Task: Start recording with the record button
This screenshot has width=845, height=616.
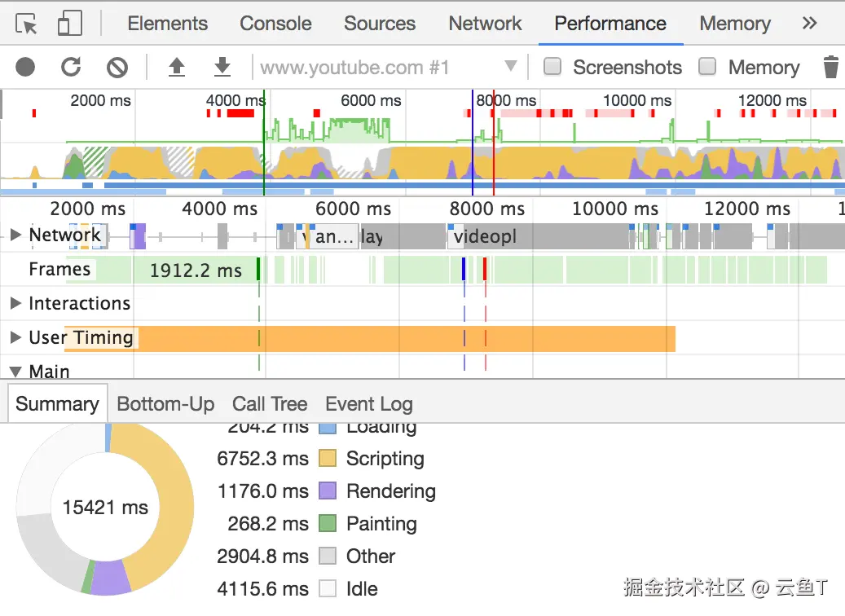Action: (25, 67)
